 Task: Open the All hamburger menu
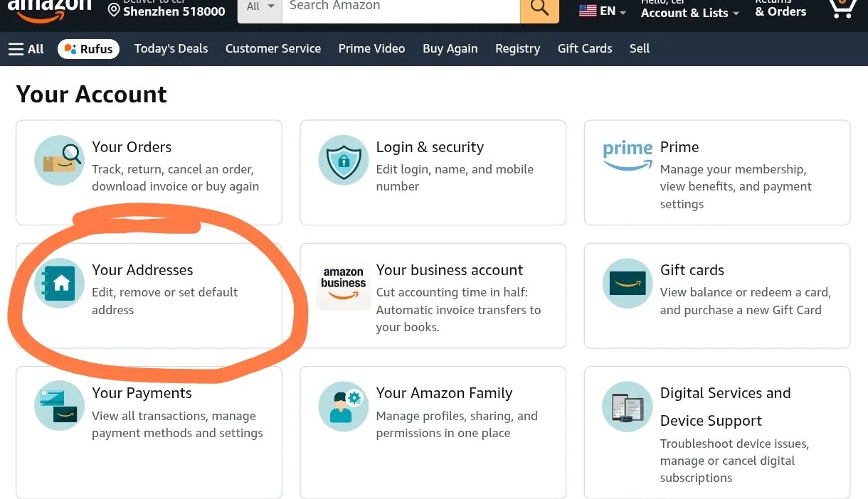pyautogui.click(x=26, y=49)
